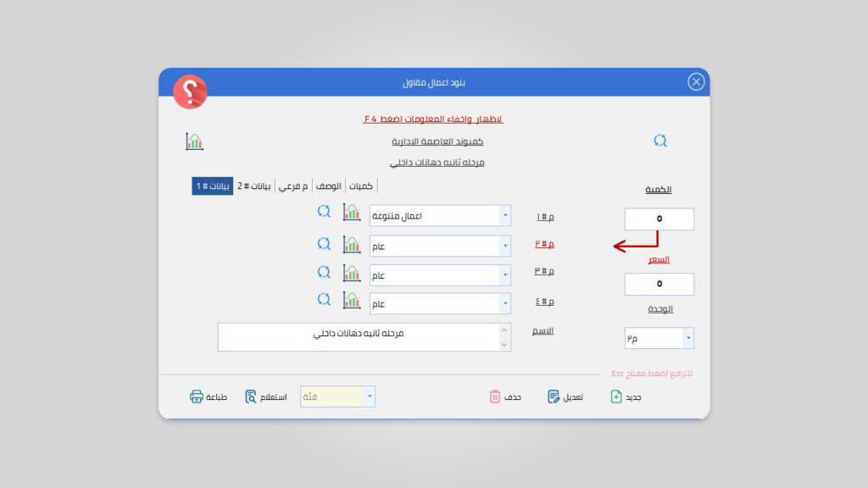Select the الوصف tab
This screenshot has width=868, height=488.
pos(328,186)
